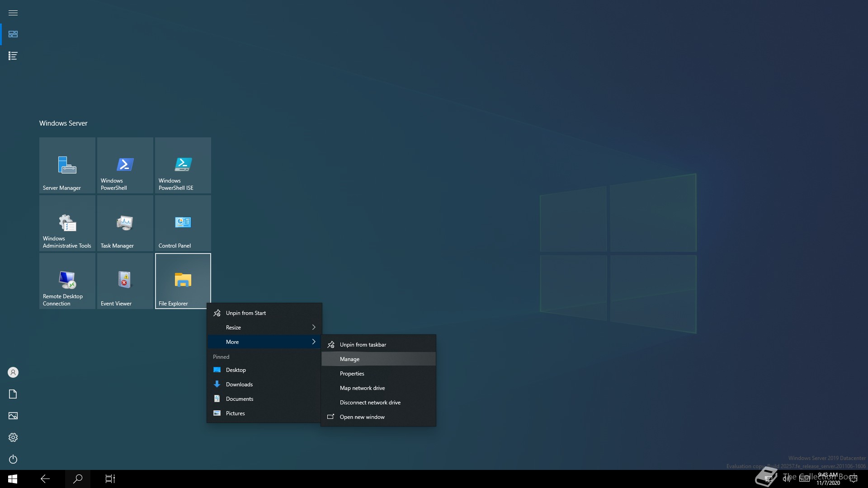Open pinned Downloads folder
Screen dimensions: 868x488
tap(264, 385)
